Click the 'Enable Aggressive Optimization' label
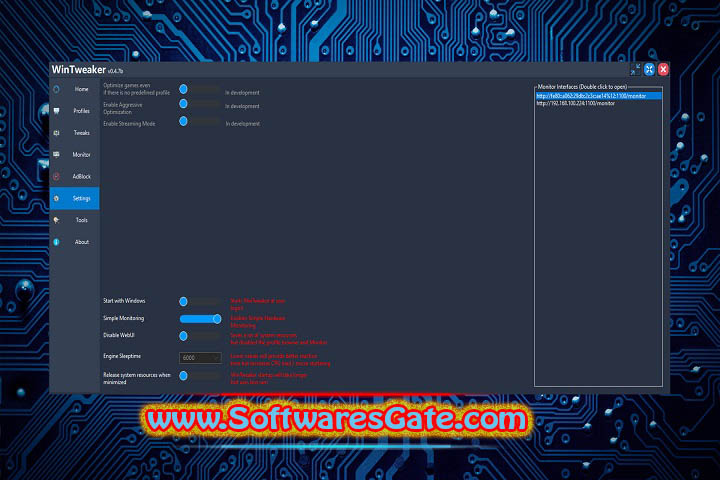The width and height of the screenshot is (720, 480). point(123,108)
